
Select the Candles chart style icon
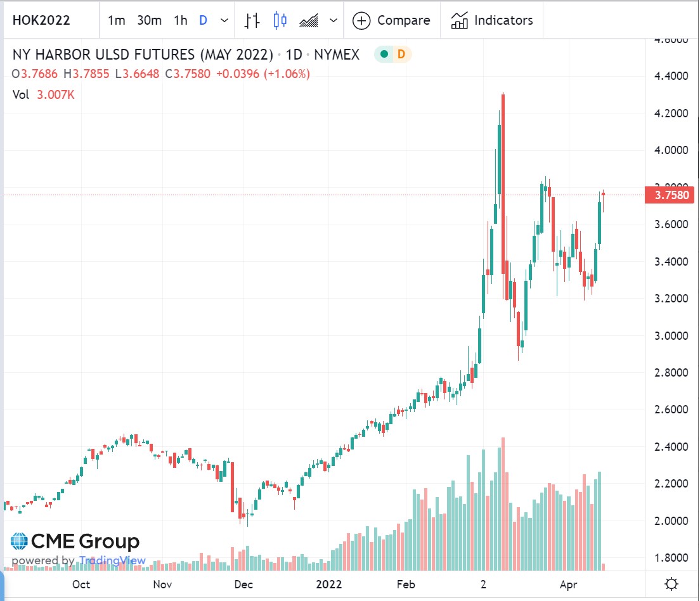(x=280, y=20)
